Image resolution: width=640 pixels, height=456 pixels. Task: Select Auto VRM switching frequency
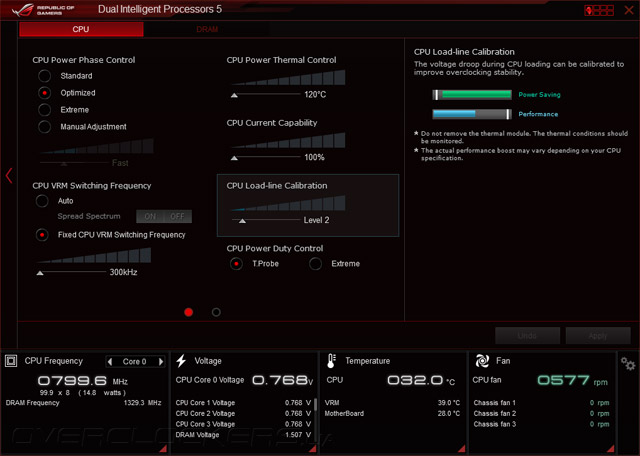pos(42,201)
